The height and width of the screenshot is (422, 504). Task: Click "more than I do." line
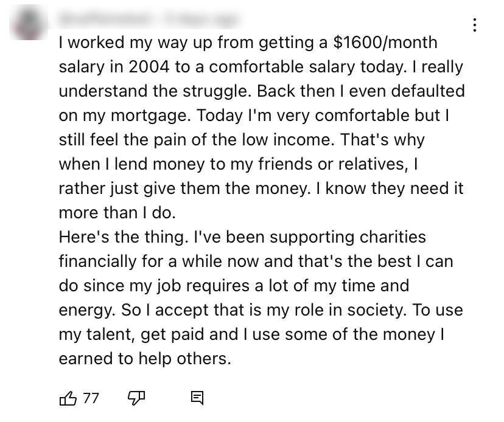(x=117, y=213)
